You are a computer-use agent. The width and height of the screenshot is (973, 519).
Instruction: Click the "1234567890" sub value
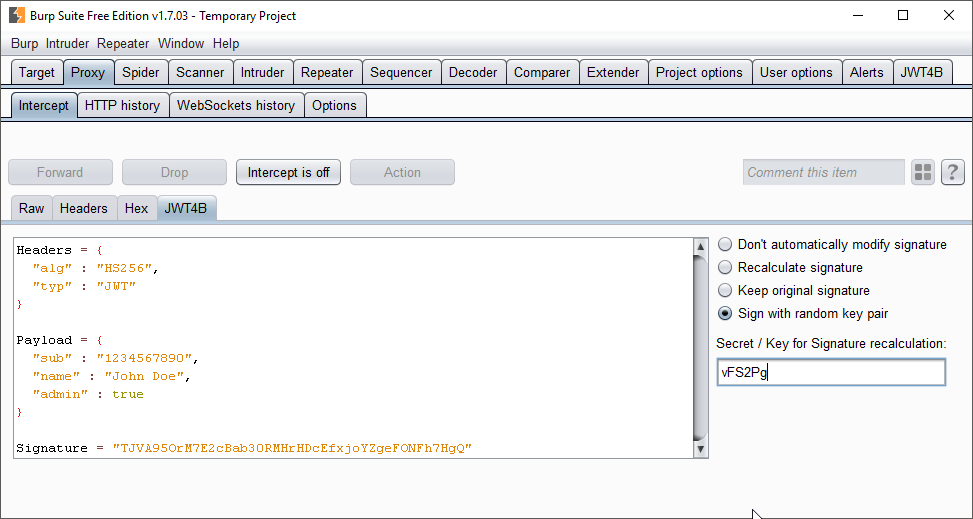(145, 358)
